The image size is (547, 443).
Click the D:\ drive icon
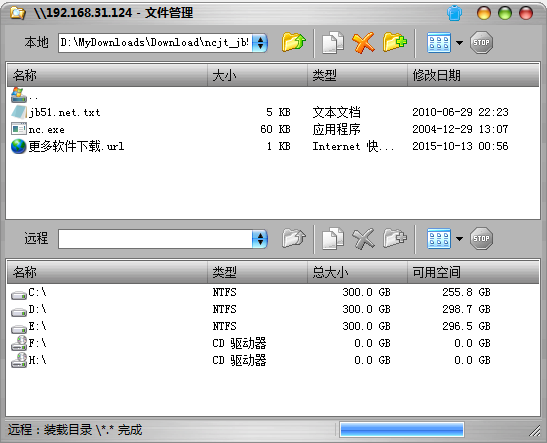pos(19,312)
